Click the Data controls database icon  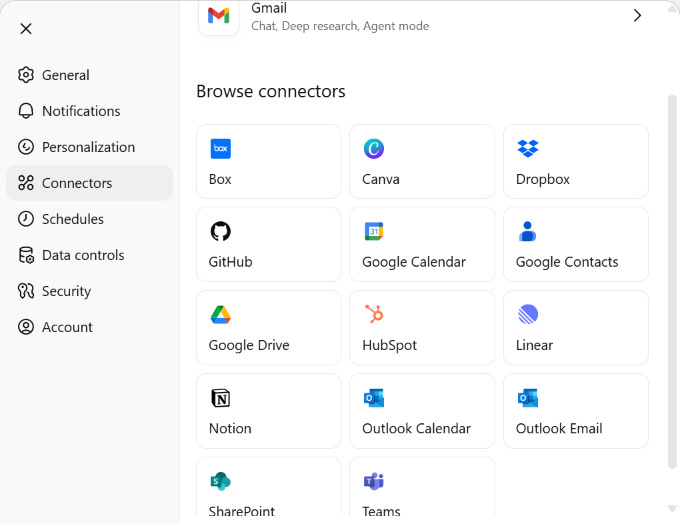click(x=26, y=255)
